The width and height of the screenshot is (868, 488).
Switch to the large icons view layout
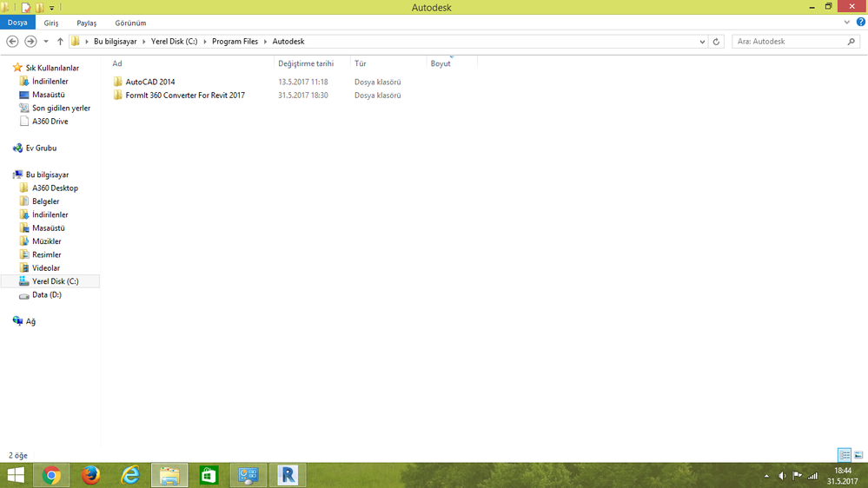click(x=858, y=455)
